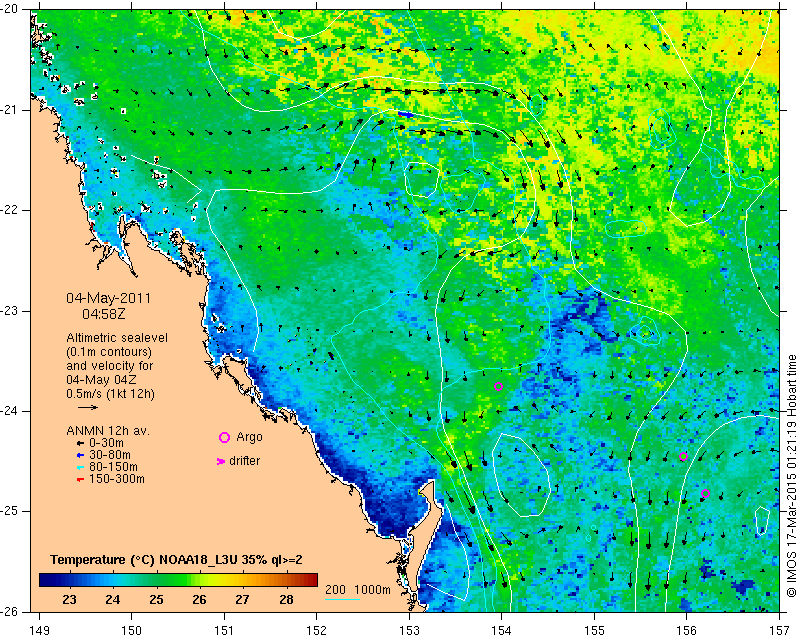Screen dimensions: 800x640
Task: Select the southernmost Argo float marker near -24.8
Action: point(705,494)
